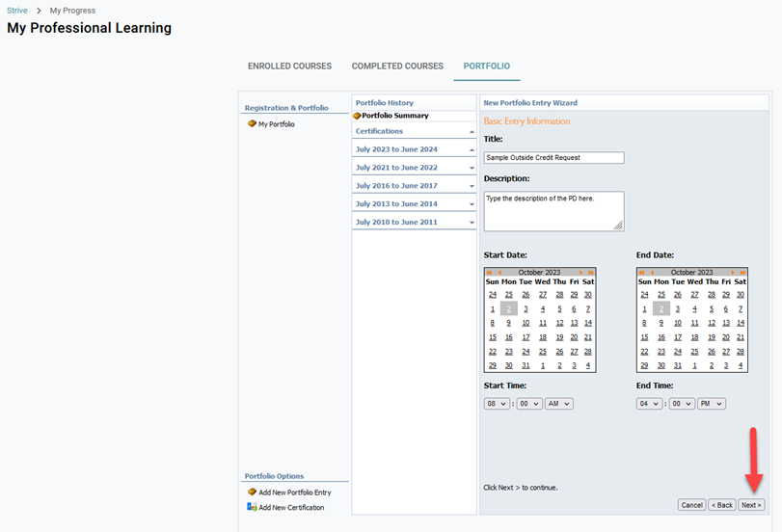Jump to next year in End Date calendar
Viewport: 782px width, 532px height.
742,273
